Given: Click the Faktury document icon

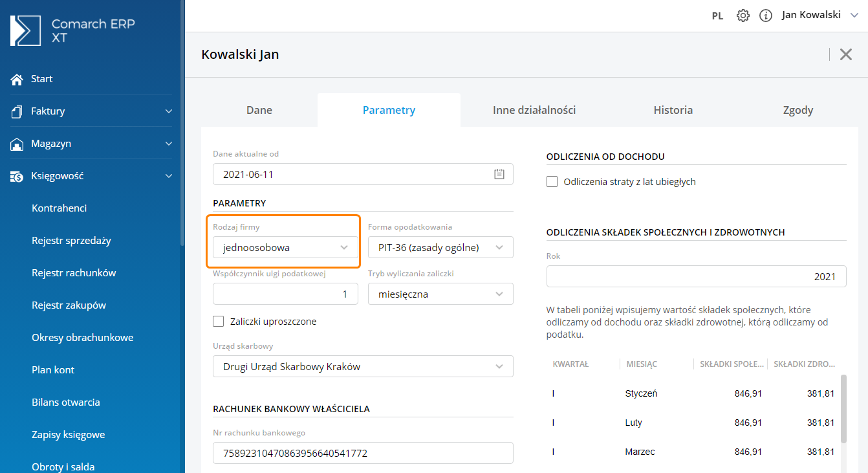Looking at the screenshot, I should (x=17, y=111).
